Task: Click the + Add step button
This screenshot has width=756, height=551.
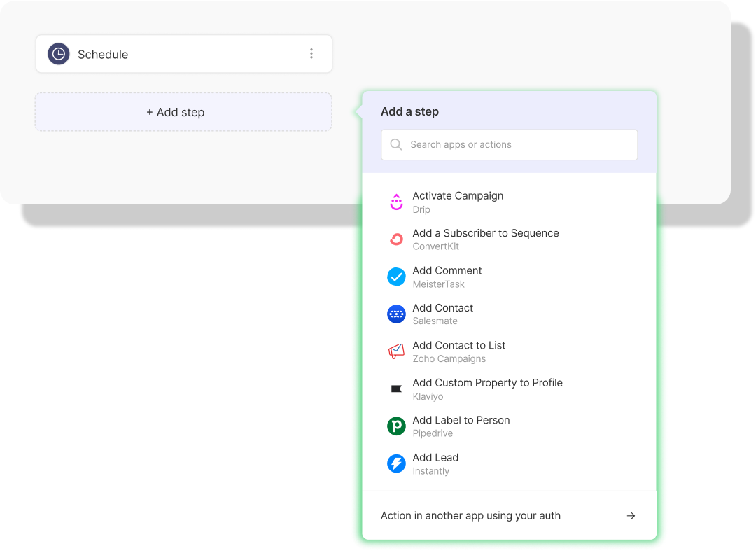Action: click(183, 112)
